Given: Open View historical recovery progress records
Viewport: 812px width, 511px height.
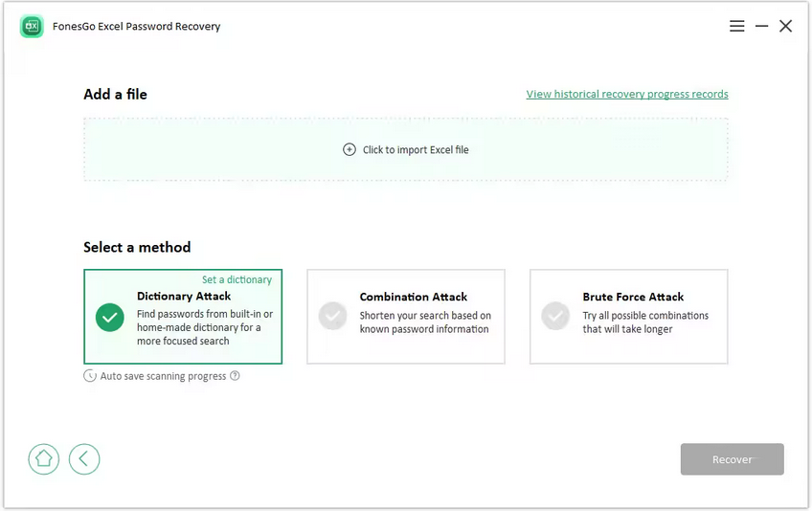Looking at the screenshot, I should pos(627,95).
